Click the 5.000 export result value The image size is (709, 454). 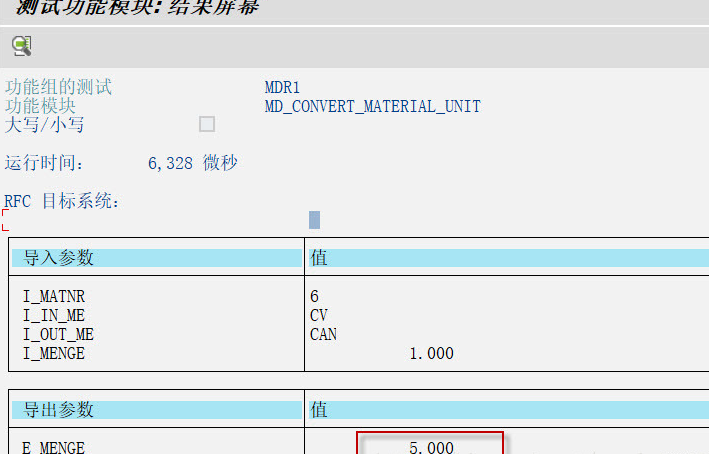click(x=431, y=447)
